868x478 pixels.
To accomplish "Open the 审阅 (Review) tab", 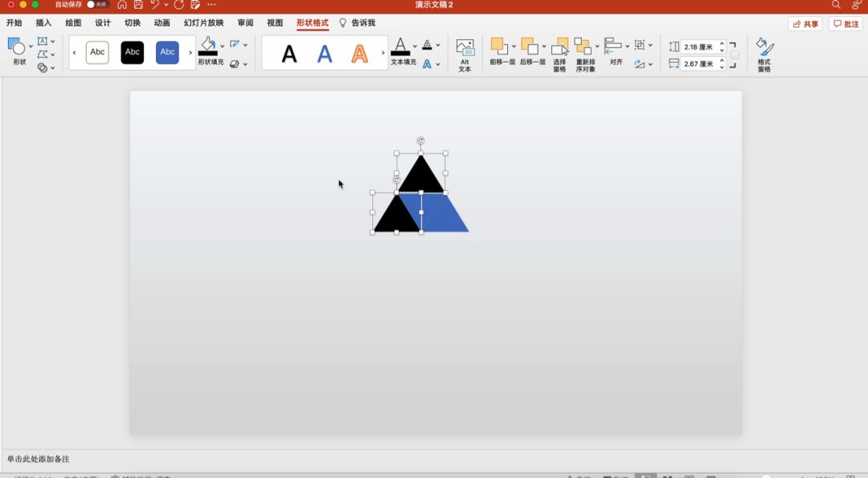I will pyautogui.click(x=245, y=22).
